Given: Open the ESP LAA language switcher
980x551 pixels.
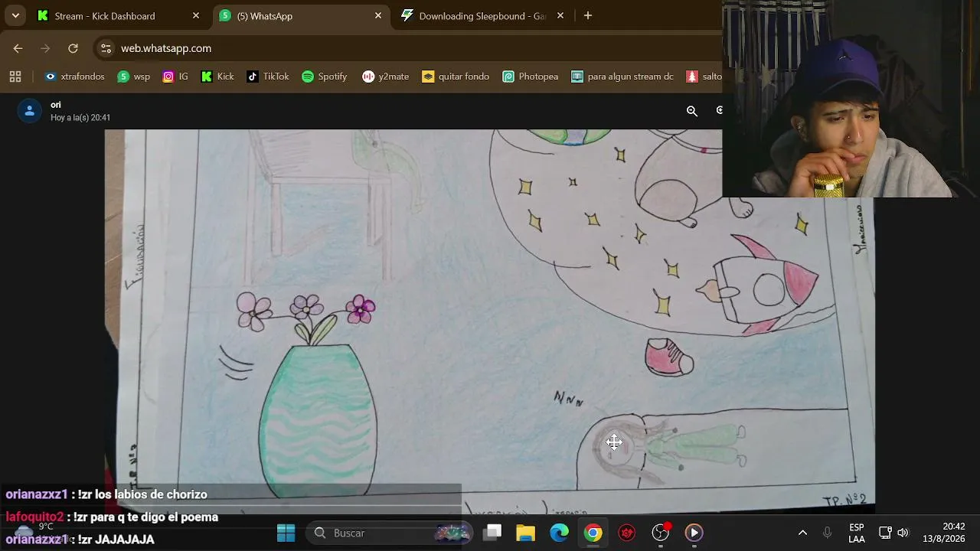Looking at the screenshot, I should coord(857,533).
